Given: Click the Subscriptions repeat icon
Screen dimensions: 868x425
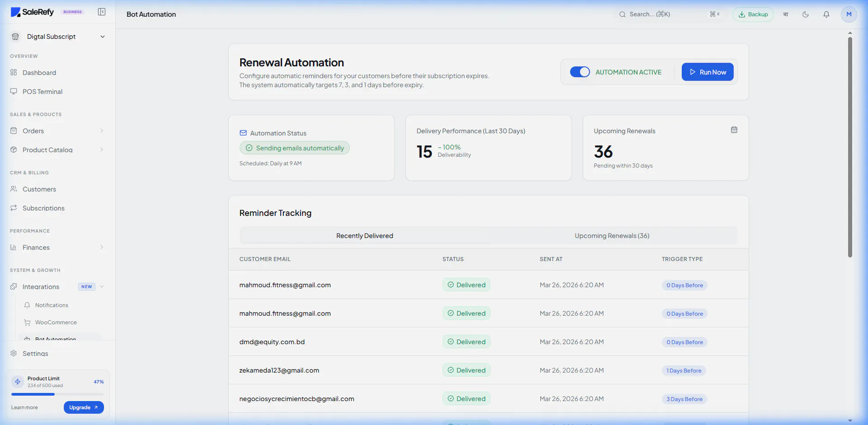Looking at the screenshot, I should pos(14,208).
